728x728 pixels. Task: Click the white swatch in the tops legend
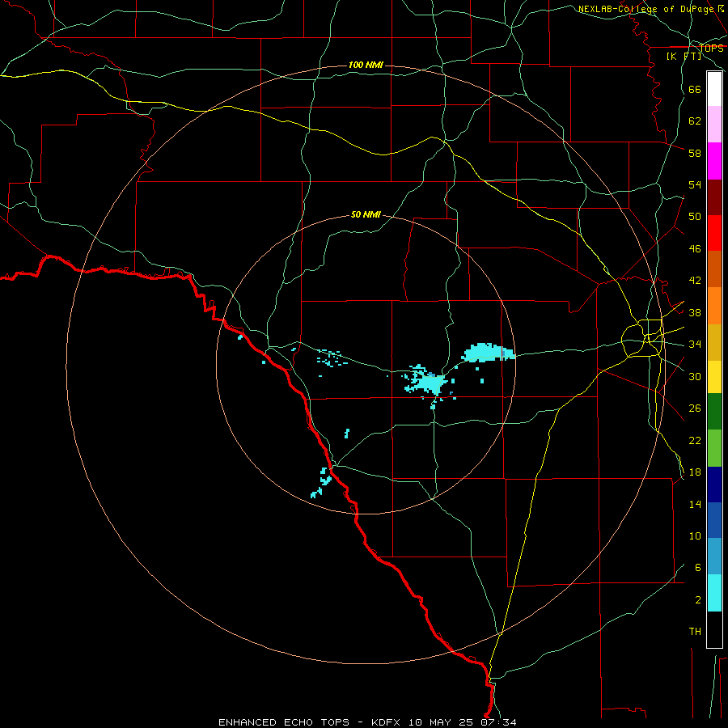(x=714, y=89)
